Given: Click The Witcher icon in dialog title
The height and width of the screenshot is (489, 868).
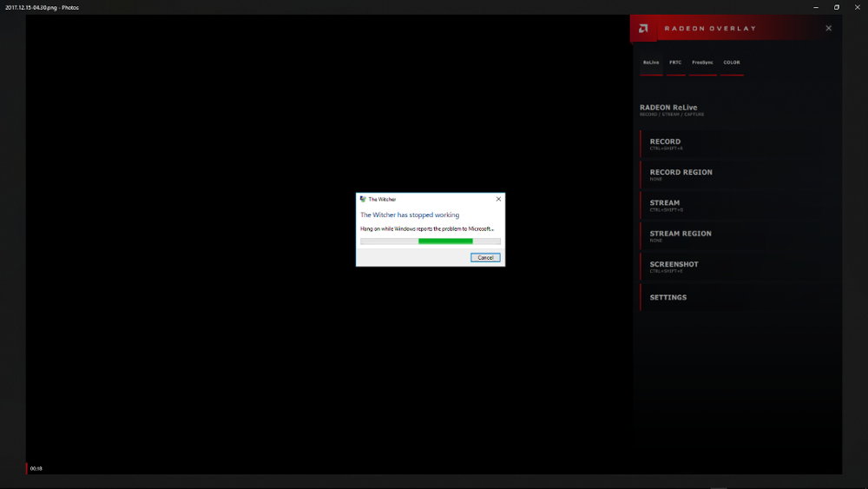Looking at the screenshot, I should pos(363,199).
